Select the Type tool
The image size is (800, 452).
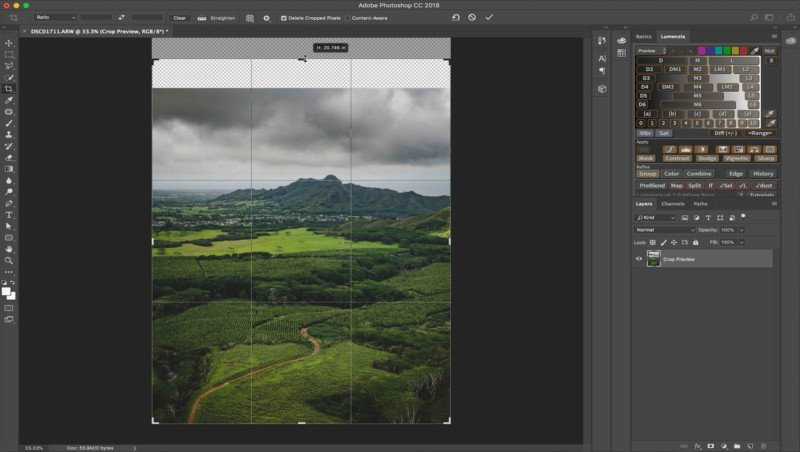pyautogui.click(x=9, y=215)
